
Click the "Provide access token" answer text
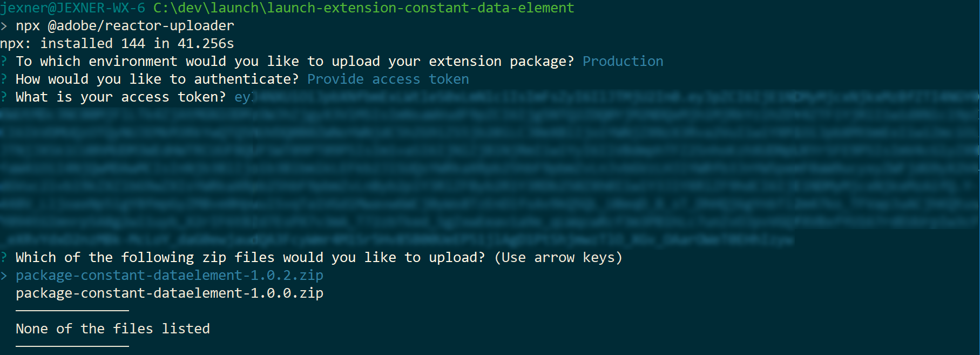point(388,79)
